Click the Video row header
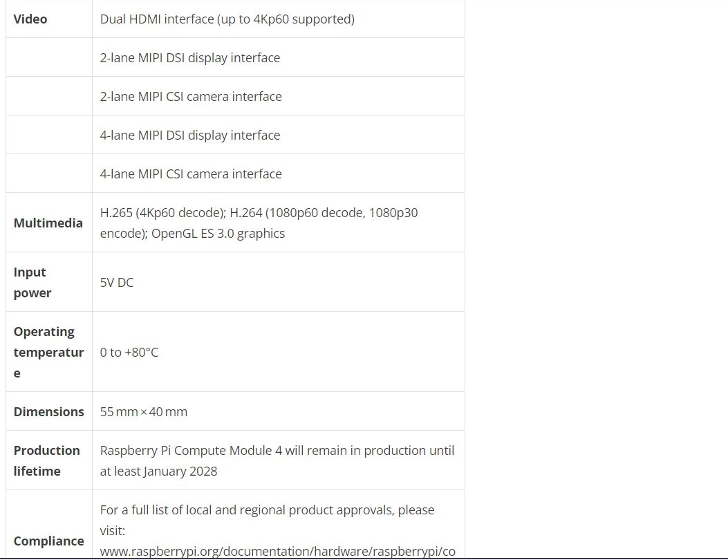Screen dimensions: 728x560 point(30,19)
